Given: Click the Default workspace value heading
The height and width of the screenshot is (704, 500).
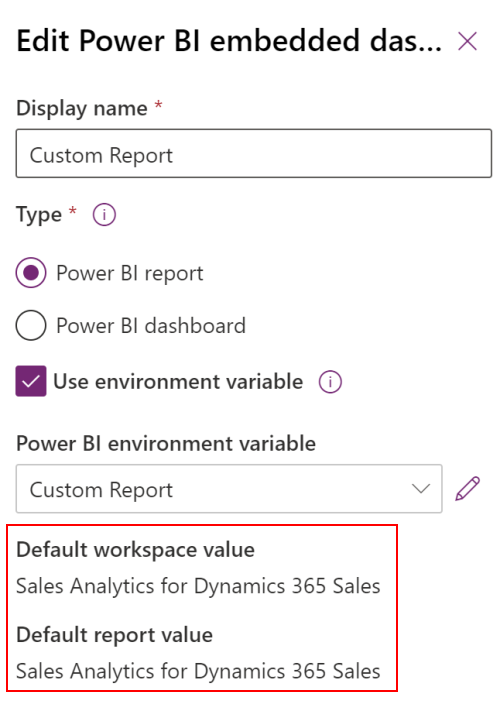Looking at the screenshot, I should [136, 550].
